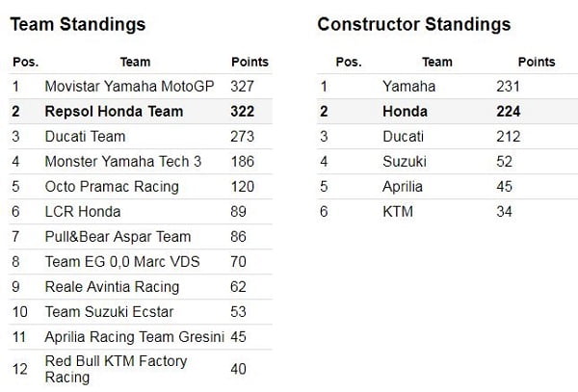Select the bold Honda constructor row
This screenshot has height=392, width=578.
(x=405, y=112)
